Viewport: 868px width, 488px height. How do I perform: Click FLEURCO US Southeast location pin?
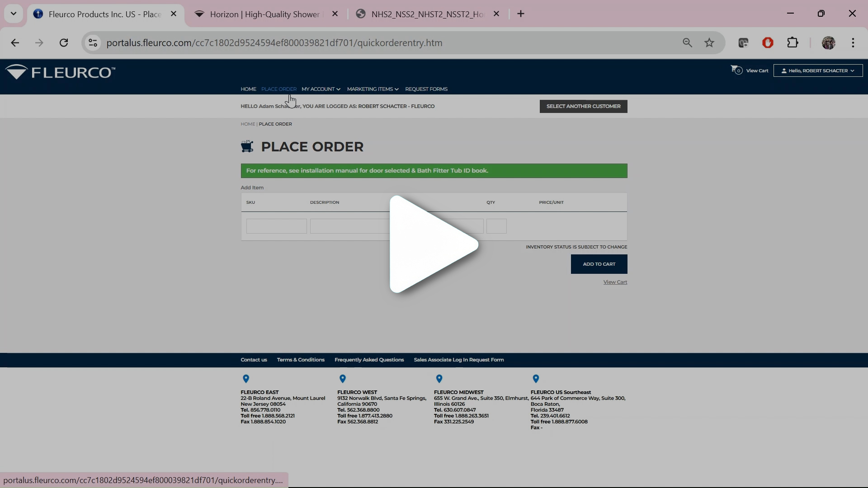pos(536,379)
